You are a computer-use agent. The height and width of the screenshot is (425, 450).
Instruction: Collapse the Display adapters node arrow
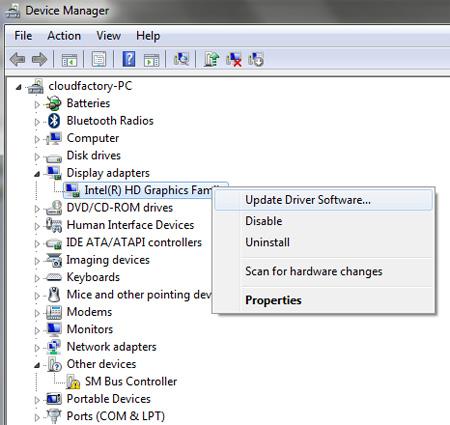[37, 174]
